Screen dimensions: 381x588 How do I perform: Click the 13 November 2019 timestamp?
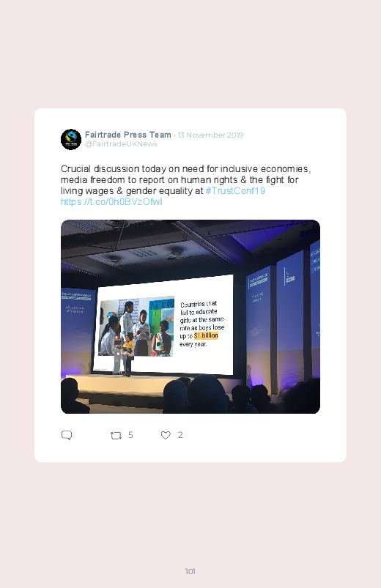[210, 135]
